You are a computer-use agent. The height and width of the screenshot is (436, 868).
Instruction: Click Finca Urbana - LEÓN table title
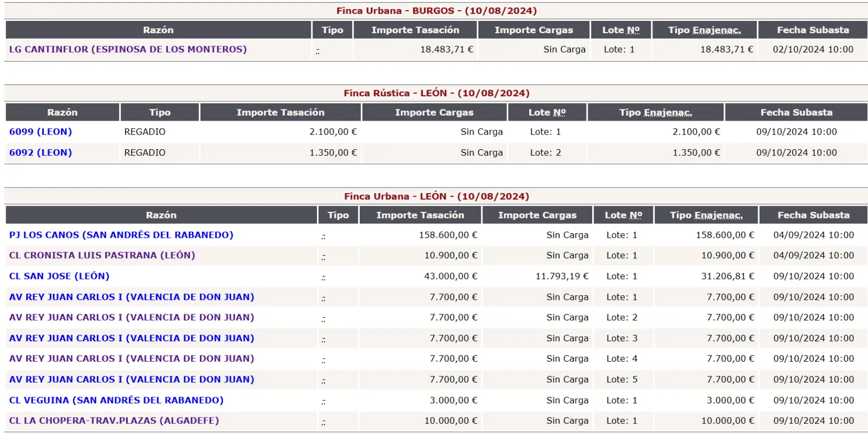pos(437,196)
